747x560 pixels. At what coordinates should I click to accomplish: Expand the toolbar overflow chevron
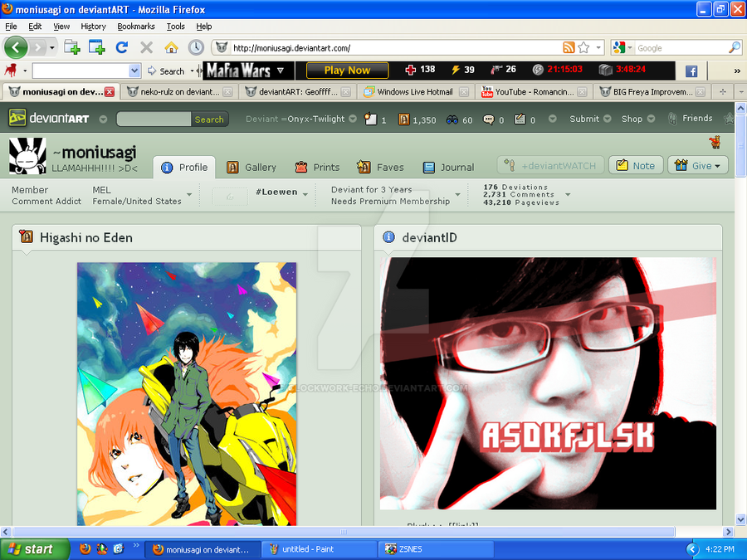737,71
